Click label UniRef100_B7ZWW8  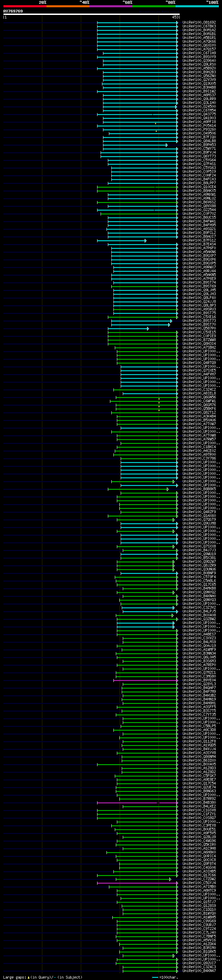(x=199, y=339)
